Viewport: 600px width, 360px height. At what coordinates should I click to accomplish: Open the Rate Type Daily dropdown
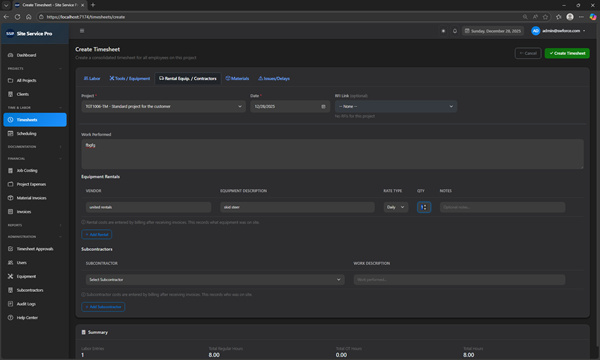pos(396,207)
